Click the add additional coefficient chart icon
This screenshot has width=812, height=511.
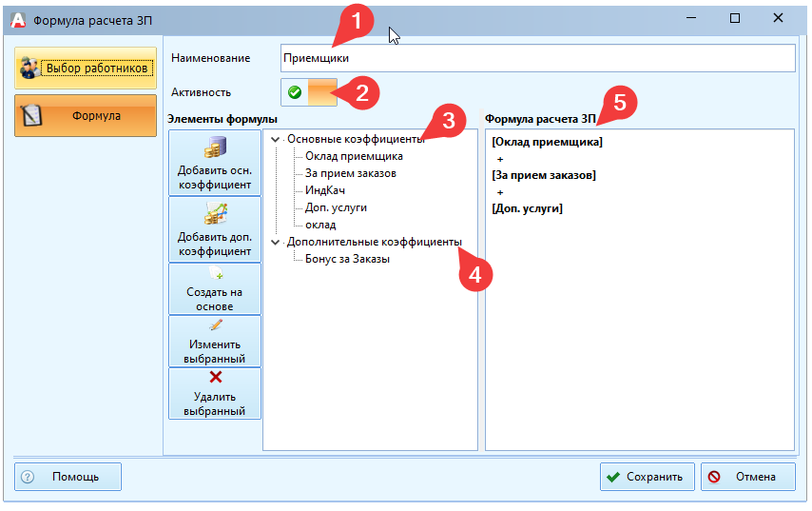214,214
